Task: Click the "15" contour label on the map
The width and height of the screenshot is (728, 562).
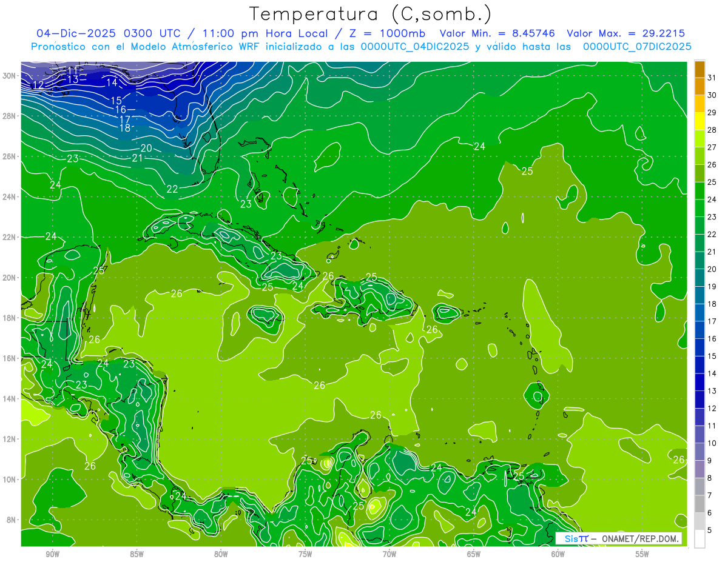Action: (116, 100)
